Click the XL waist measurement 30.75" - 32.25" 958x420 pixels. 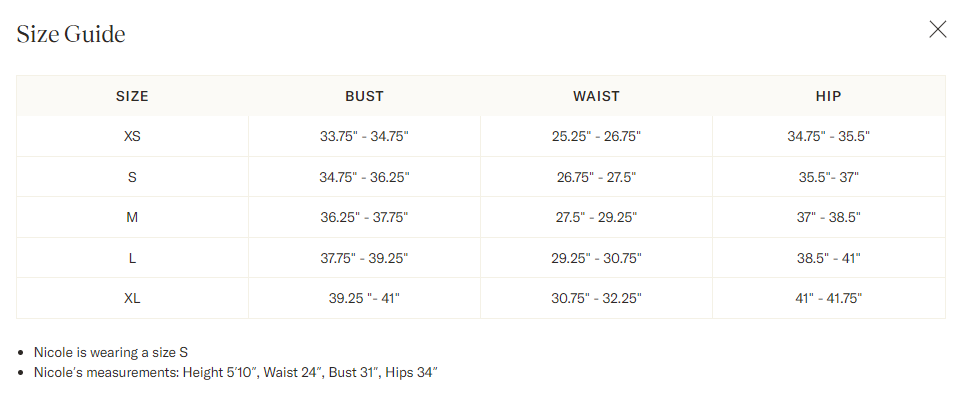[596, 298]
